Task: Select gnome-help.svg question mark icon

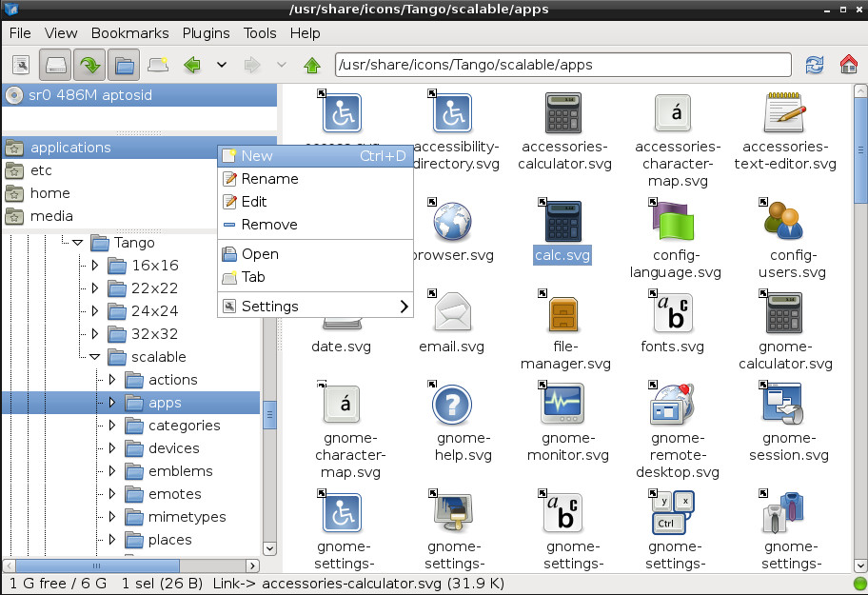Action: (452, 405)
